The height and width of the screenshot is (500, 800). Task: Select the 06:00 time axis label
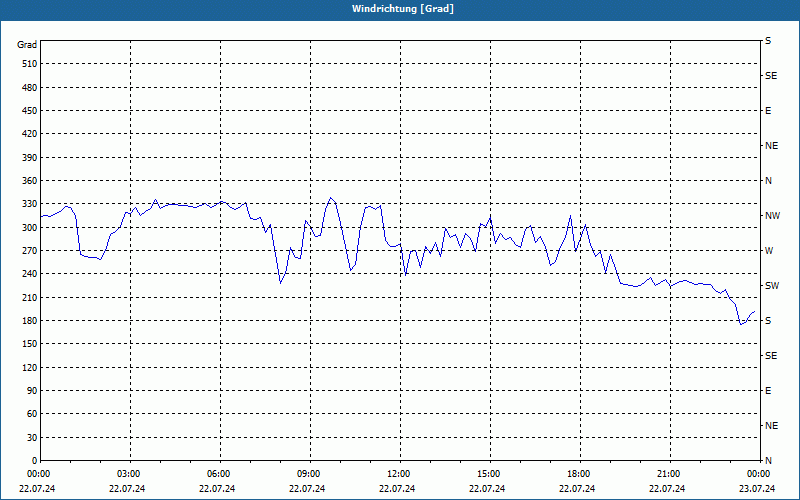pyautogui.click(x=218, y=474)
